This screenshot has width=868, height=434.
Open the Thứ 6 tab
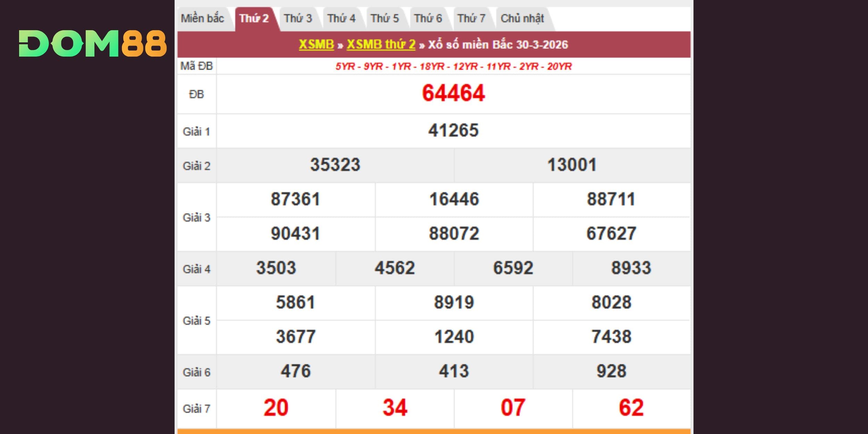[428, 18]
